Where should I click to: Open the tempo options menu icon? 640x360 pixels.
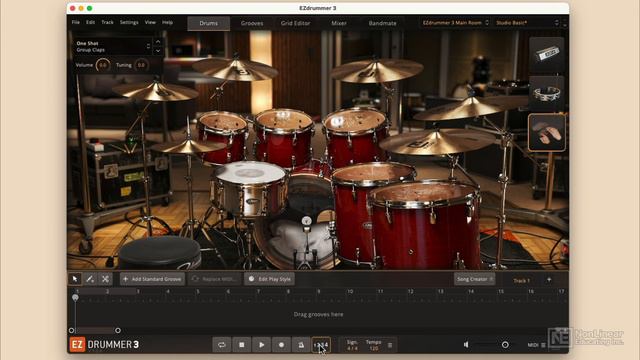(390, 345)
